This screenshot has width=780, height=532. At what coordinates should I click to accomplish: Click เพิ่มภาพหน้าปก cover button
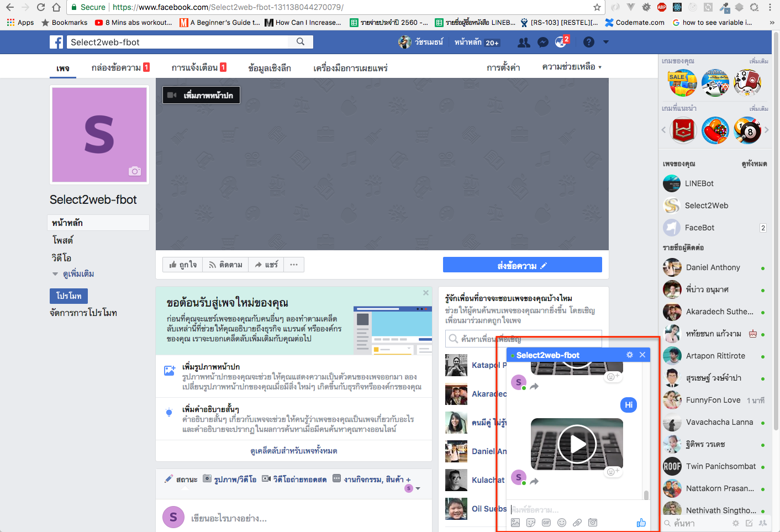201,95
